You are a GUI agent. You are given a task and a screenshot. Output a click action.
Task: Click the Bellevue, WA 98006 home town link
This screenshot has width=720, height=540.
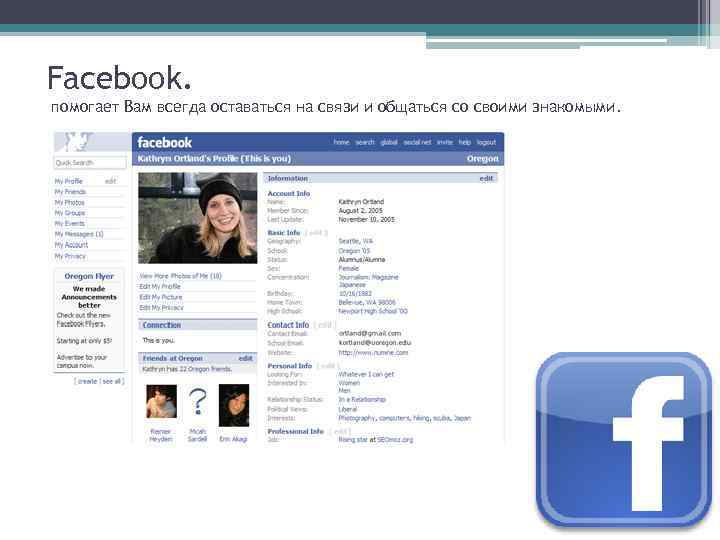tap(367, 302)
